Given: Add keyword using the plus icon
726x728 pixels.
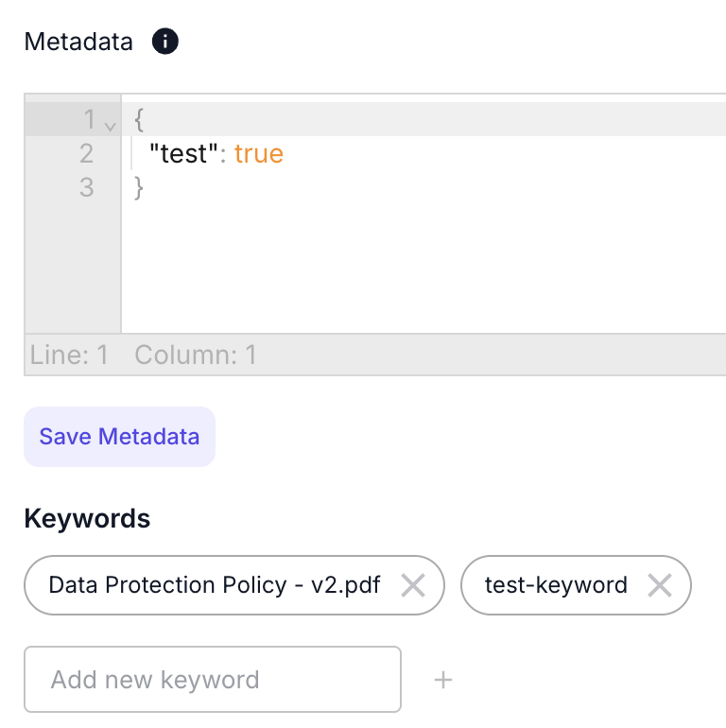Looking at the screenshot, I should tap(442, 680).
